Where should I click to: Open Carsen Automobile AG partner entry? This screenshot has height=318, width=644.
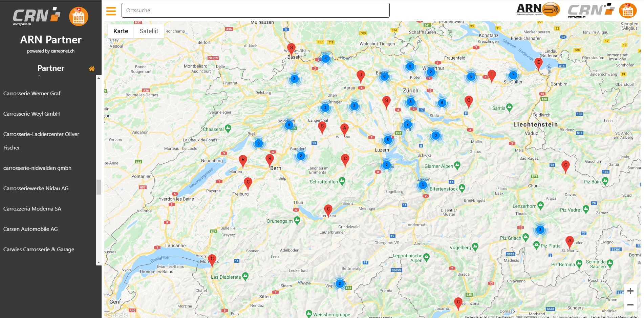[x=30, y=229]
